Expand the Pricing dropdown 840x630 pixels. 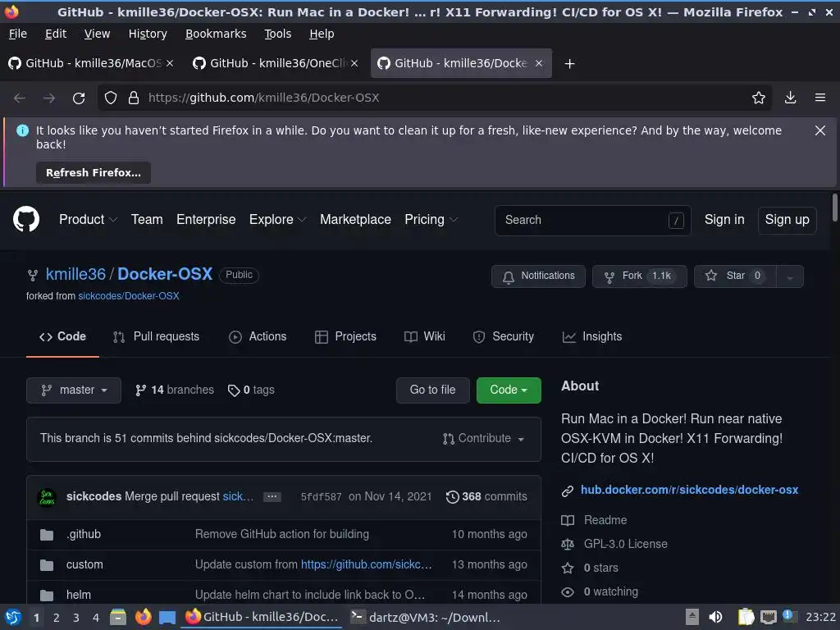[x=431, y=220]
